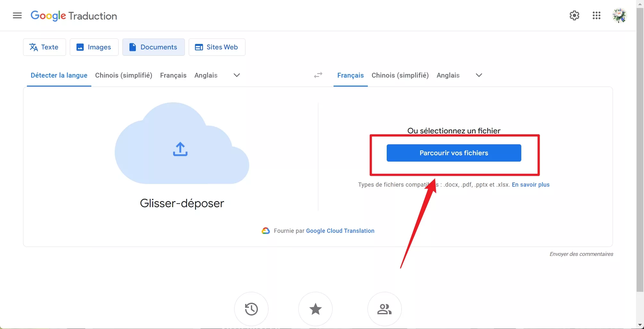The height and width of the screenshot is (329, 644).
Task: Select Chinois (simplifié) as target language
Action: click(x=400, y=75)
